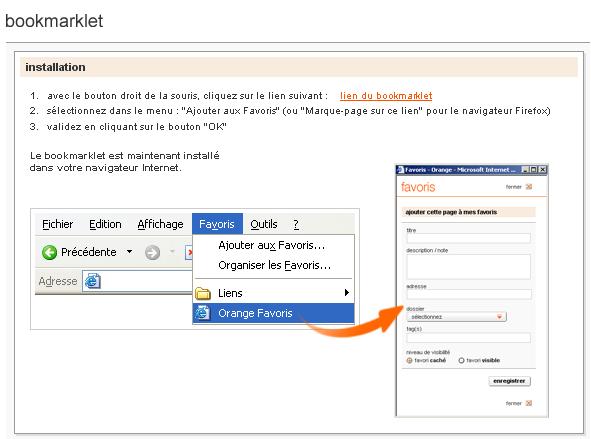Click the Orange Favoris entry icon
The height and width of the screenshot is (439, 591).
202,313
